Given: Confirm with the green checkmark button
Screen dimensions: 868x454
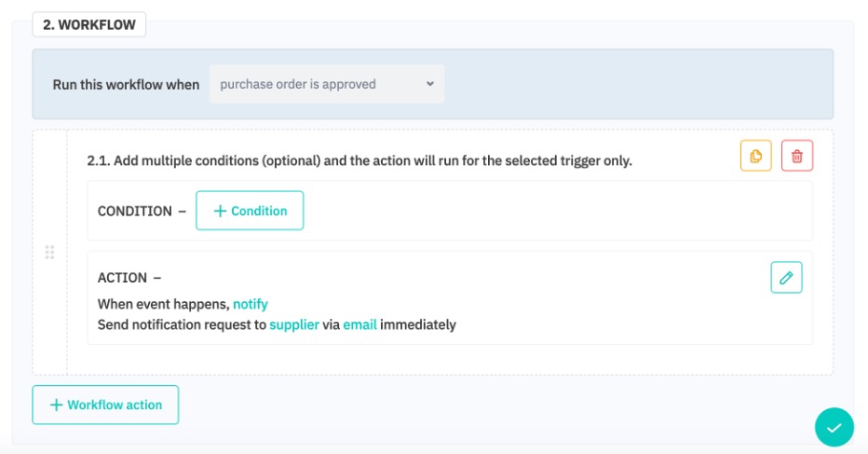Looking at the screenshot, I should tap(834, 427).
